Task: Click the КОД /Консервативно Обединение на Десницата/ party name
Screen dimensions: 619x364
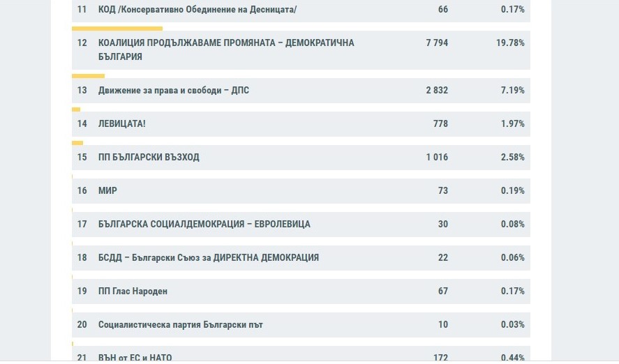Action: 197,10
